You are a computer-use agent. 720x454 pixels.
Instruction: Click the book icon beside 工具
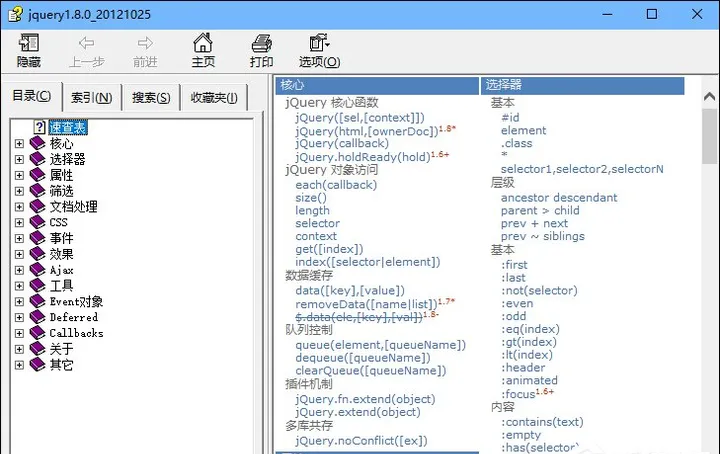(38, 286)
